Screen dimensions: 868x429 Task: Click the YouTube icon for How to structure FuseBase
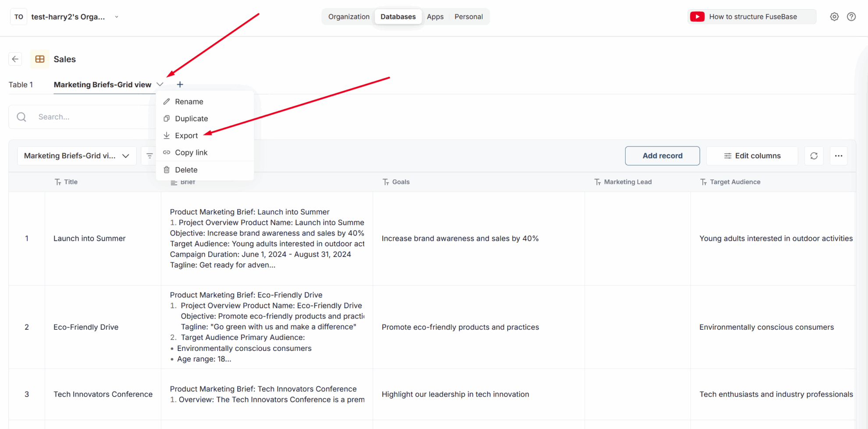[x=697, y=16]
